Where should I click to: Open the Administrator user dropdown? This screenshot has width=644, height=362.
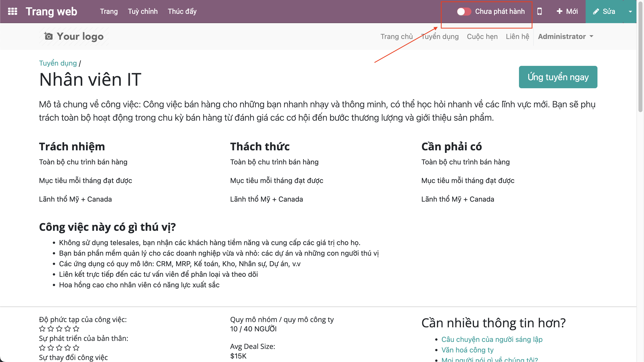tap(566, 36)
